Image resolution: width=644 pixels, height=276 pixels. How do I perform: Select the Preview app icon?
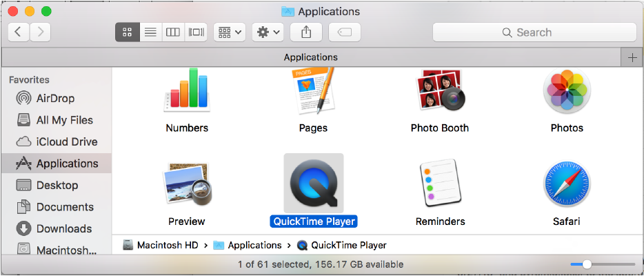click(187, 184)
